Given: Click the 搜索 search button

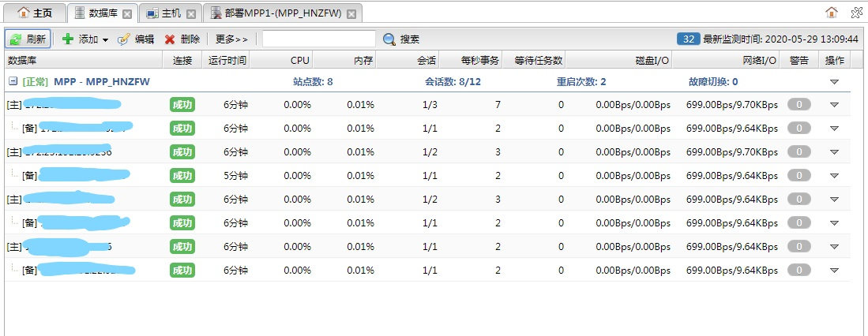Looking at the screenshot, I should pos(401,39).
